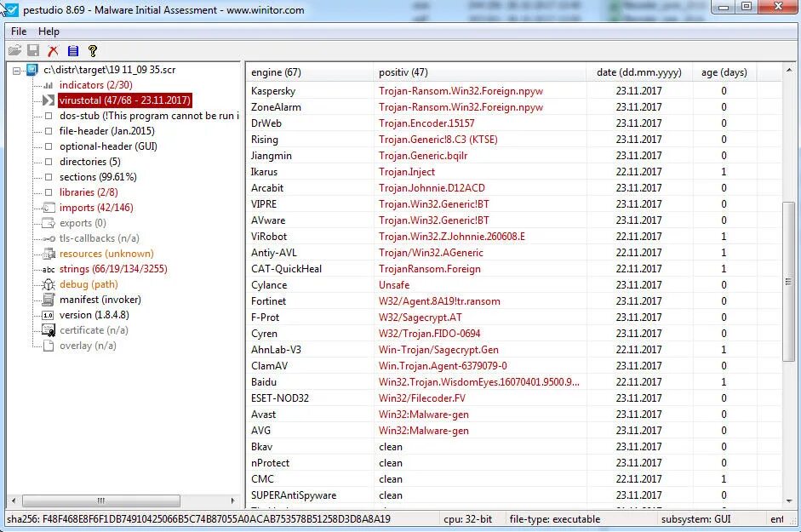The width and height of the screenshot is (801, 532).
Task: Sort by the positiv (47) column header
Action: tap(480, 72)
